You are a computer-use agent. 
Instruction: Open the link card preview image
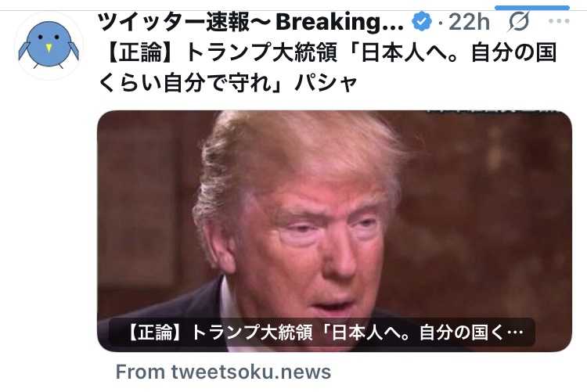[x=334, y=231]
